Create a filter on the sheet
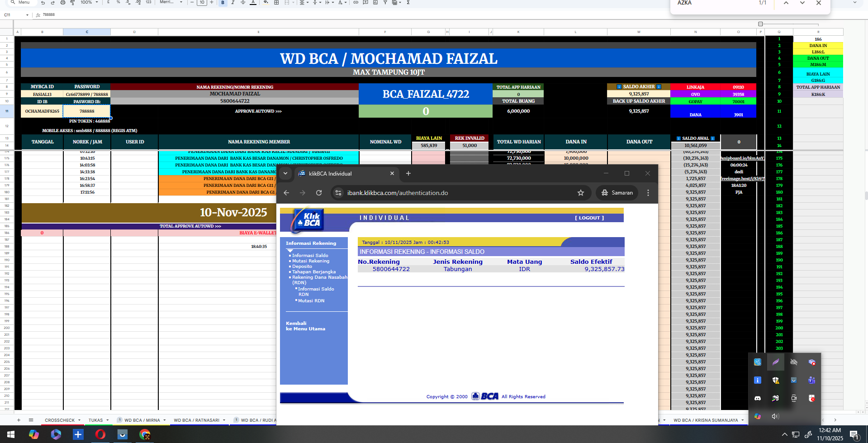The width and height of the screenshot is (868, 443). pyautogui.click(x=385, y=3)
